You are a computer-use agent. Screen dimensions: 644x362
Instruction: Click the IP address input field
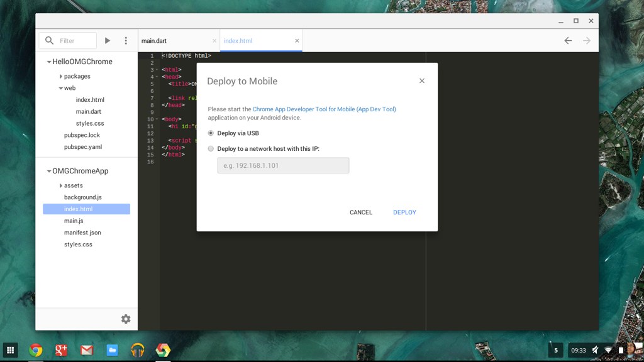click(283, 165)
